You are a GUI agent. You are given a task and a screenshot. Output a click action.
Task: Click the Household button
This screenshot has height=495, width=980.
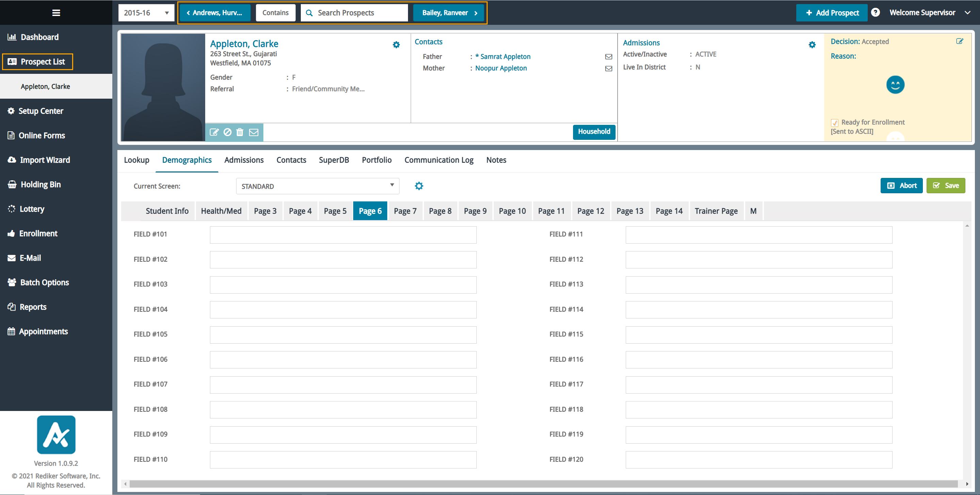pos(593,132)
